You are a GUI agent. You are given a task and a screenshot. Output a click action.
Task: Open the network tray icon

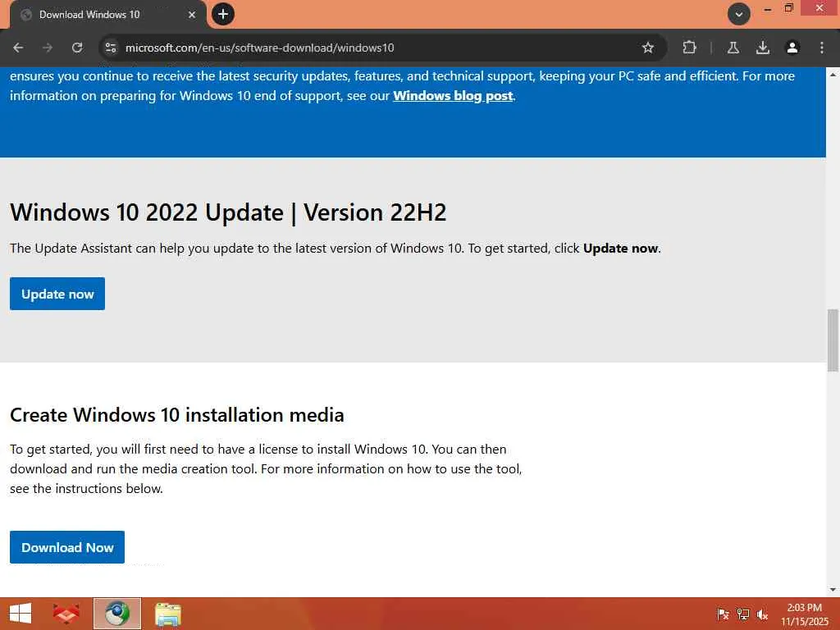click(743, 614)
